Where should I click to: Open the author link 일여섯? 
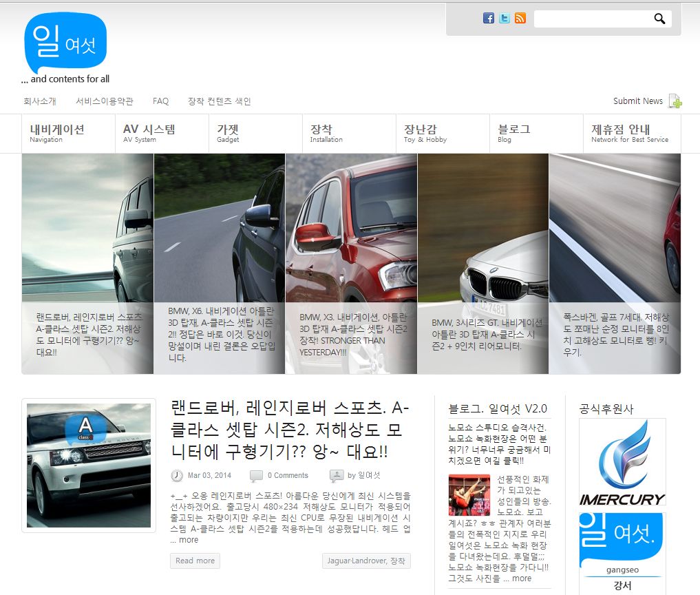(x=369, y=475)
